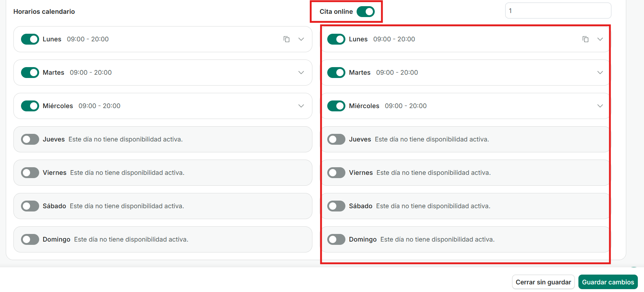This screenshot has height=292, width=644.
Task: Expand left Miércoles schedule chevron
Action: coord(301,106)
